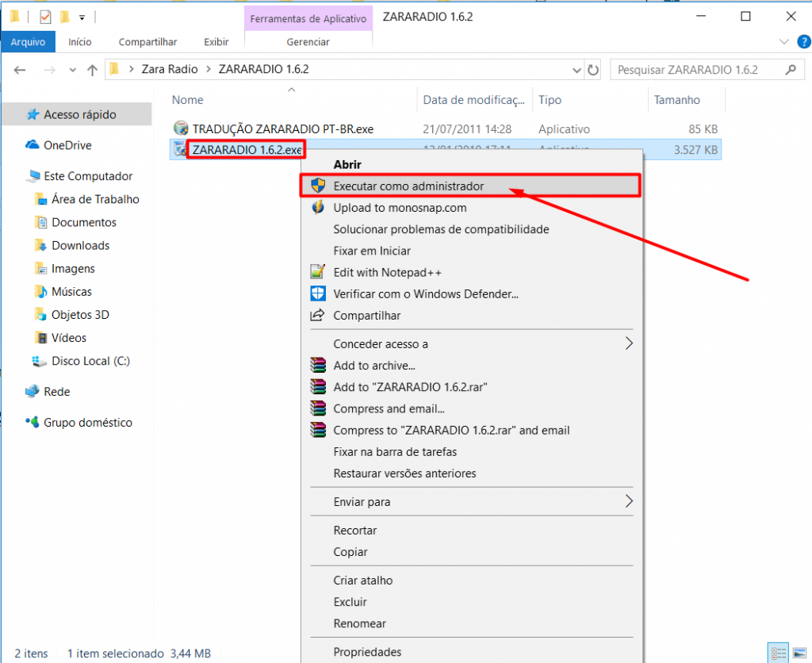Open the Compartilhar ribbon tab
This screenshot has width=812, height=663.
(x=147, y=42)
